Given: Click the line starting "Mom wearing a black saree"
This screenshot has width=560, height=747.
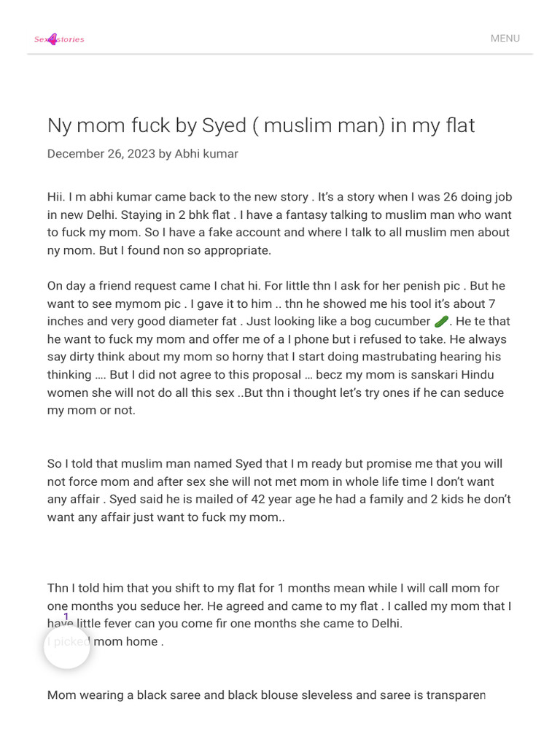Looking at the screenshot, I should (266, 695).
